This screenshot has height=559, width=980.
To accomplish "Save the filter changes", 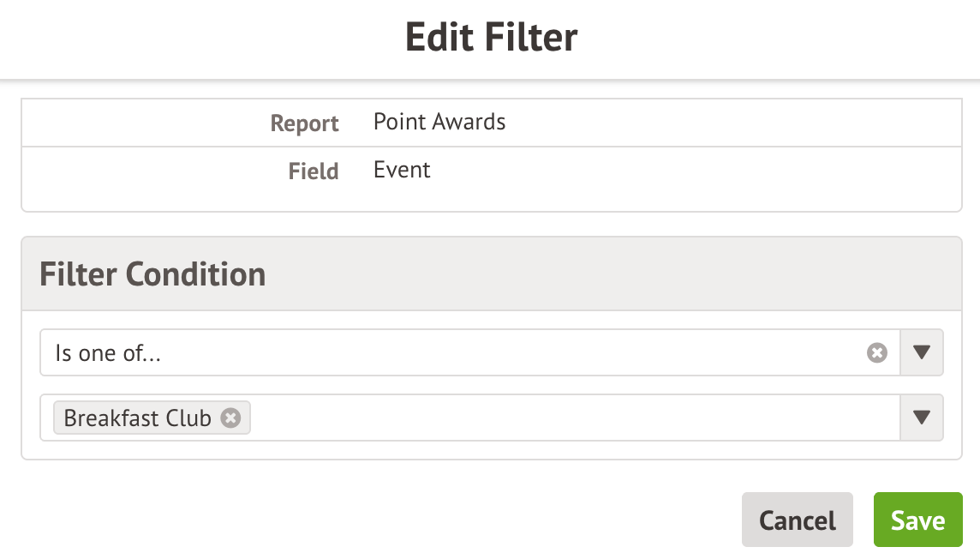I will [x=917, y=520].
